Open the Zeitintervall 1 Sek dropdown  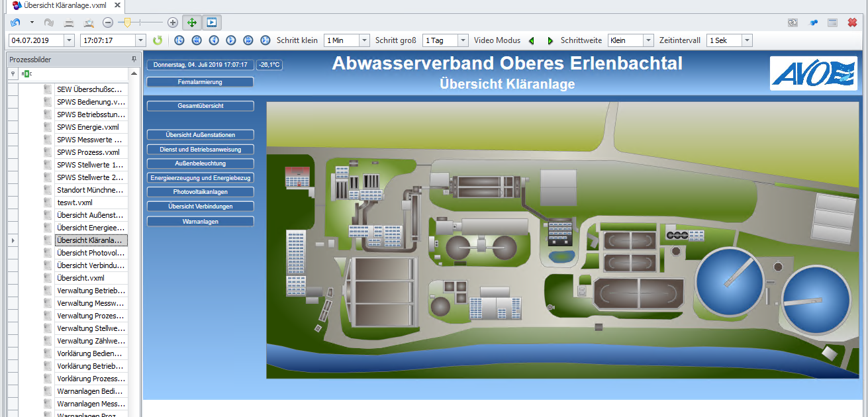[x=747, y=40]
